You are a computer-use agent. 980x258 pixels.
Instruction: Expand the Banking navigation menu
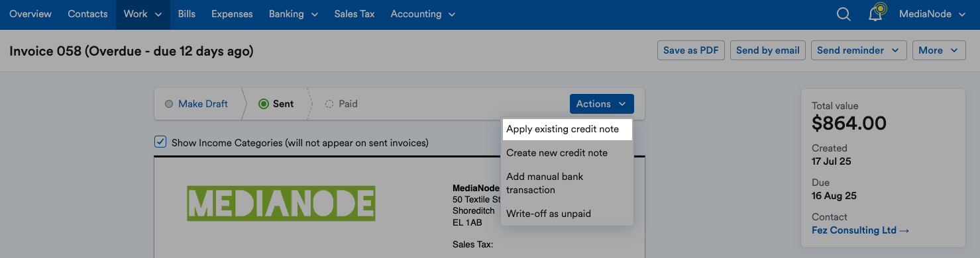294,14
